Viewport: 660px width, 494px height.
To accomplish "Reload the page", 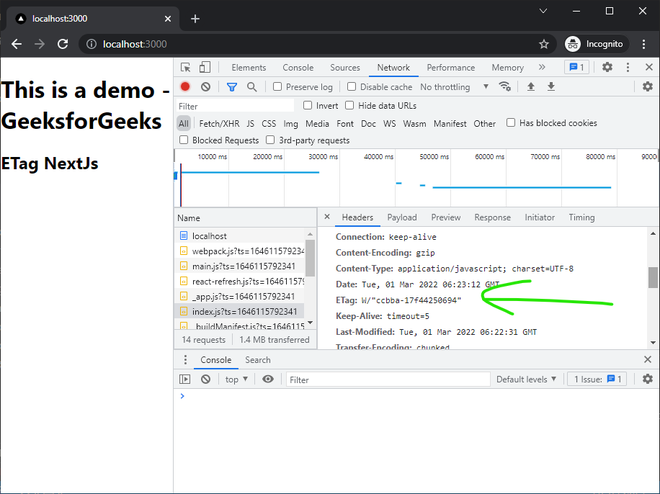I will [63, 44].
